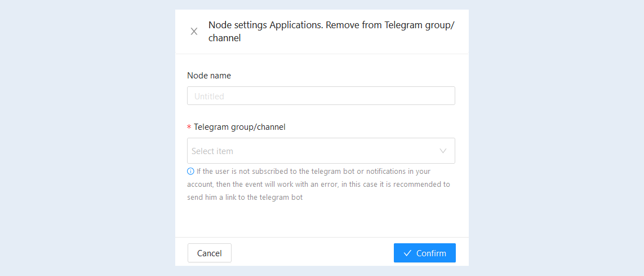Image resolution: width=644 pixels, height=276 pixels.
Task: Click the red required asterisk marker
Action: pos(189,127)
